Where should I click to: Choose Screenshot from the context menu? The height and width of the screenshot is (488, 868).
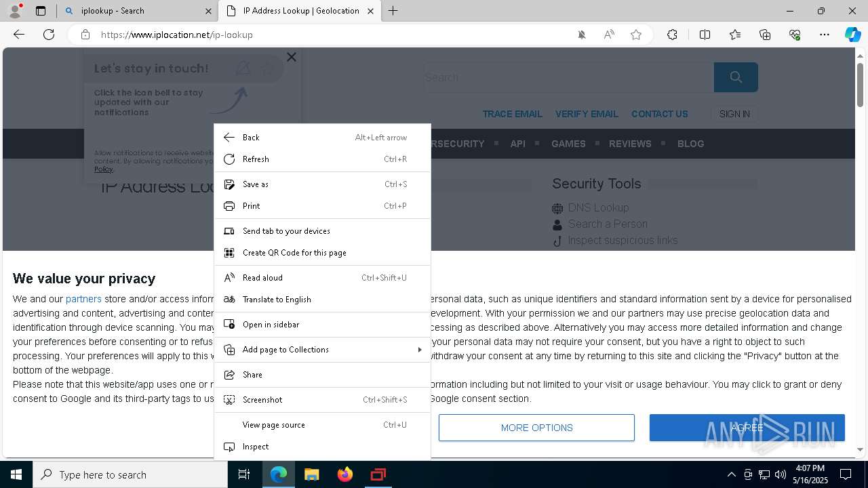(322, 400)
